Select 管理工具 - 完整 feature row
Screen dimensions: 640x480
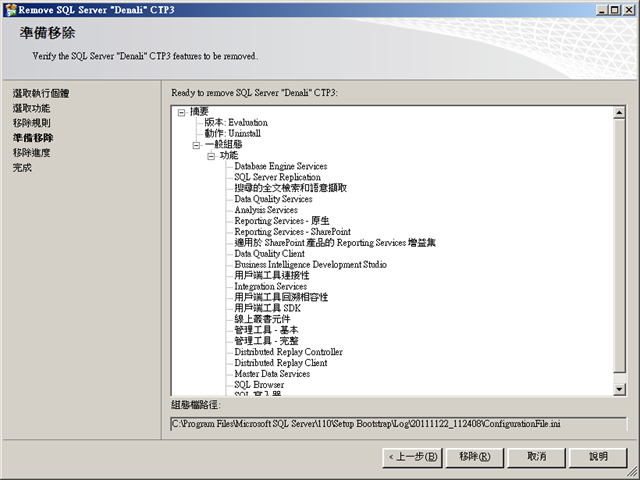(266, 341)
